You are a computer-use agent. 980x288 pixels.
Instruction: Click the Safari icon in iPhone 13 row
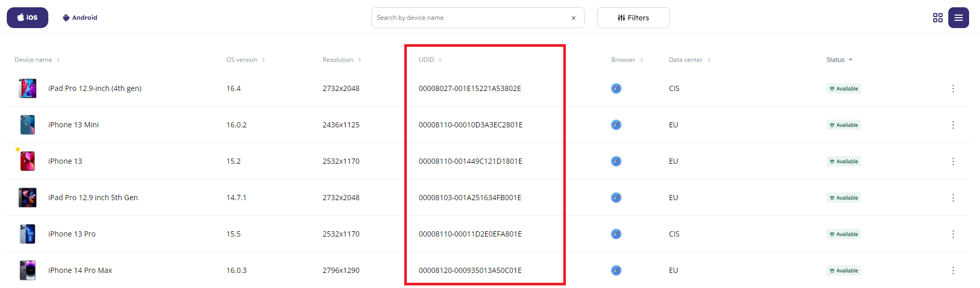[x=616, y=161]
